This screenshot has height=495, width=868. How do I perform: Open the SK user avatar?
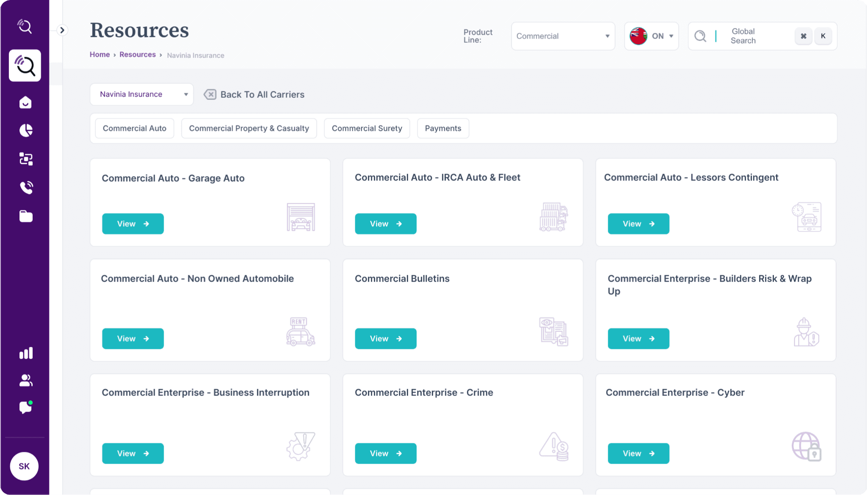24,466
